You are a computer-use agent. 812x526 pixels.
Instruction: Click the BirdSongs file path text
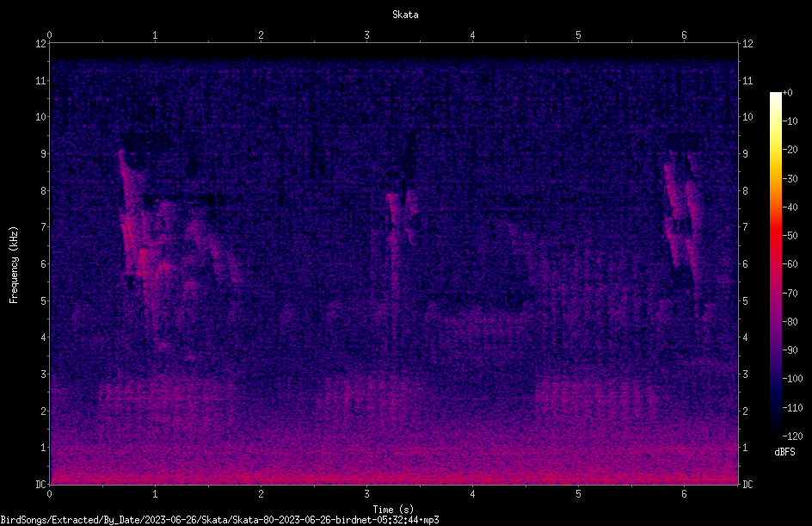click(219, 520)
